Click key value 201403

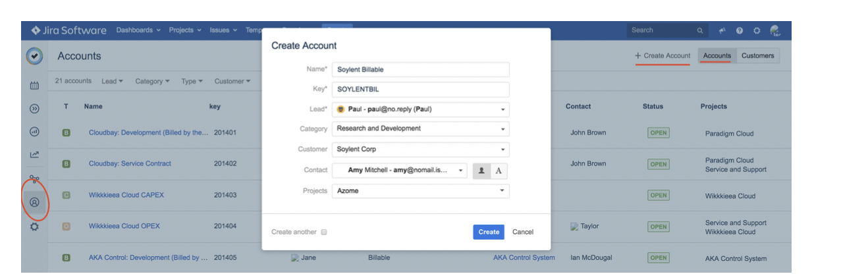pyautogui.click(x=225, y=195)
